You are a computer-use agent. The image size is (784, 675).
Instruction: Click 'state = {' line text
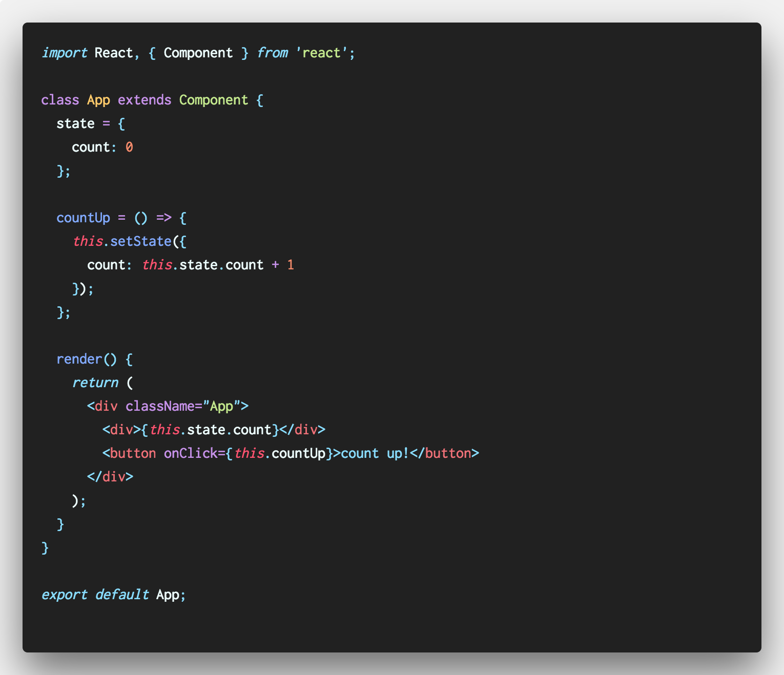tap(91, 123)
